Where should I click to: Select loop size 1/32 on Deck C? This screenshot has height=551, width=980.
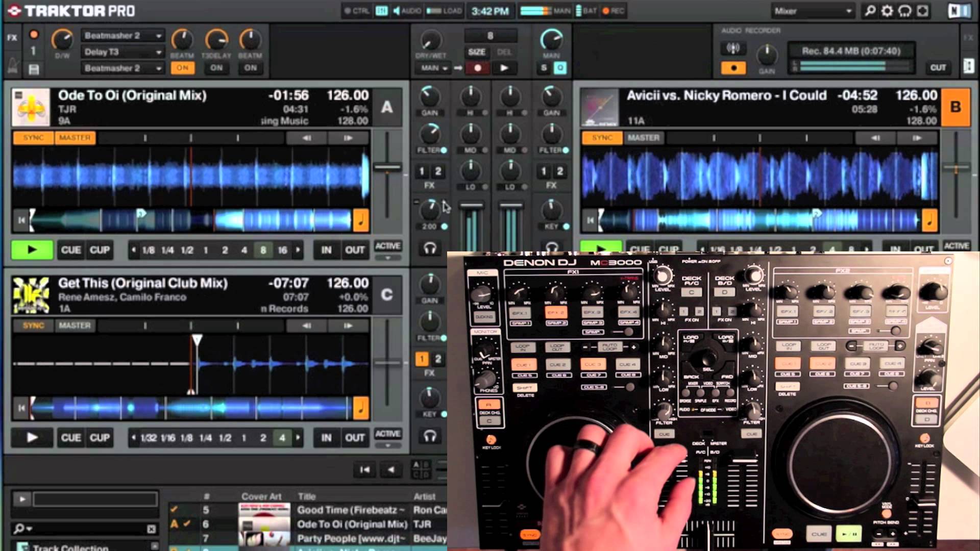click(149, 438)
